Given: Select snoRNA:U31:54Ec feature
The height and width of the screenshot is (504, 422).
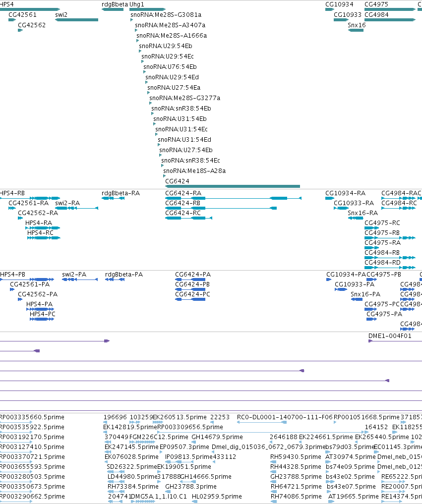Looking at the screenshot, I should [x=181, y=129].
